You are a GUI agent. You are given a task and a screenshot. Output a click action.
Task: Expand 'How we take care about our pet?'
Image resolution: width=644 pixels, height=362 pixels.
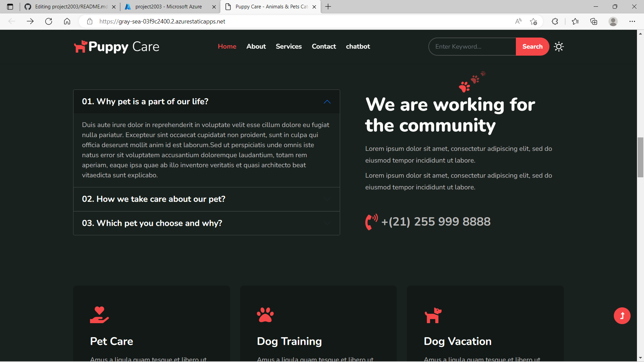point(206,199)
